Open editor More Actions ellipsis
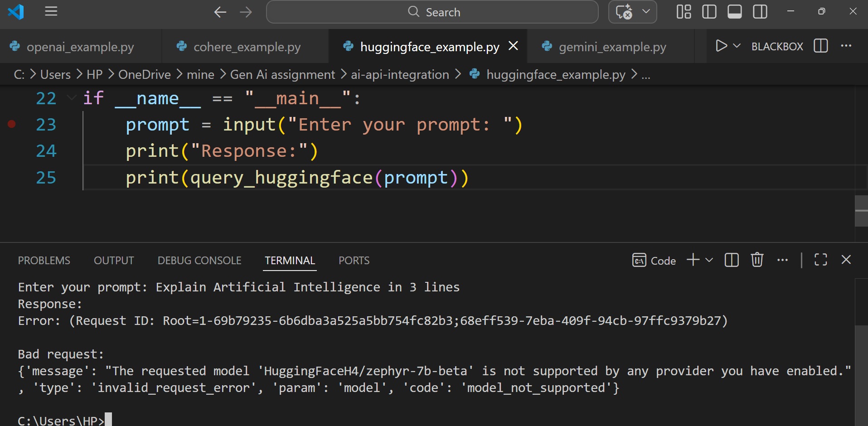This screenshot has width=868, height=426. pyautogui.click(x=846, y=46)
